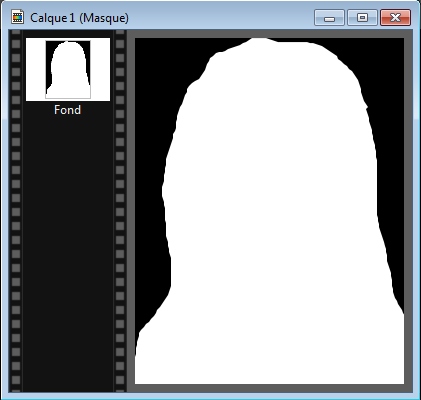Click the top of the silhouette's head
Screen dimensions: 421x400
263,42
